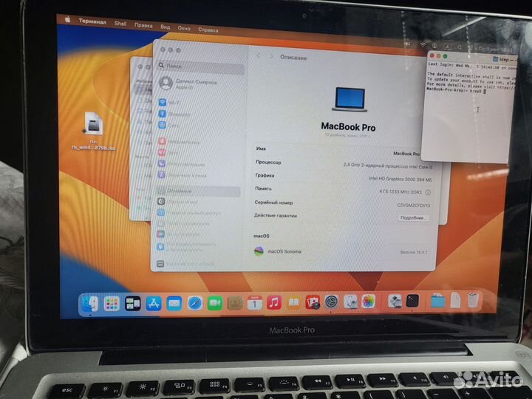Launch the Music app from the Dock
532x399 pixels.
[x=274, y=302]
